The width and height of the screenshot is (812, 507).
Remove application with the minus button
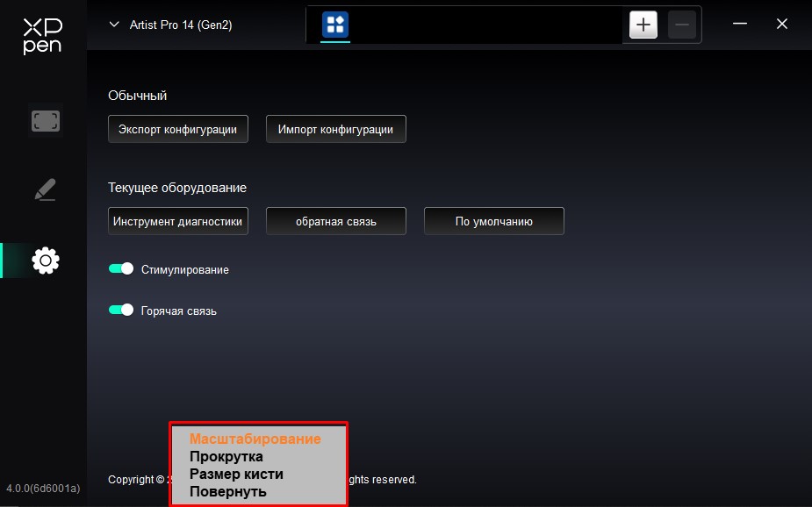point(681,25)
